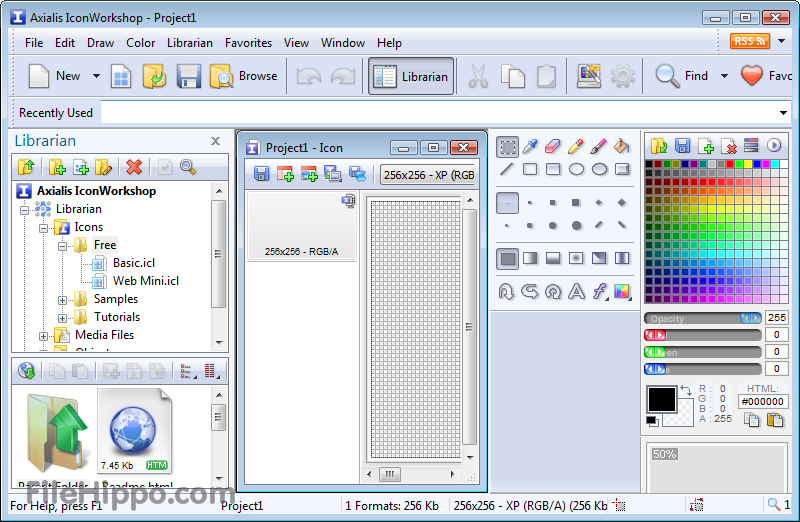Toggle preview in top of 256x256 thumbnail
The height and width of the screenshot is (522, 800).
[x=348, y=201]
